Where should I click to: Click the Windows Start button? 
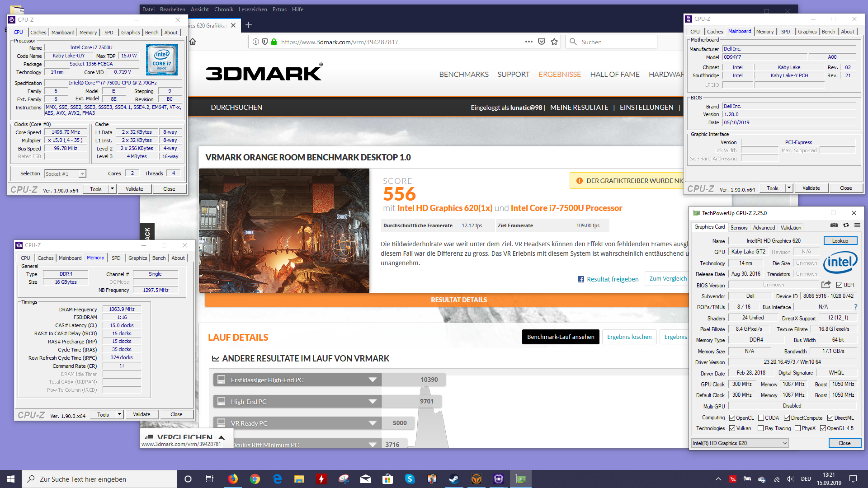pos(11,479)
